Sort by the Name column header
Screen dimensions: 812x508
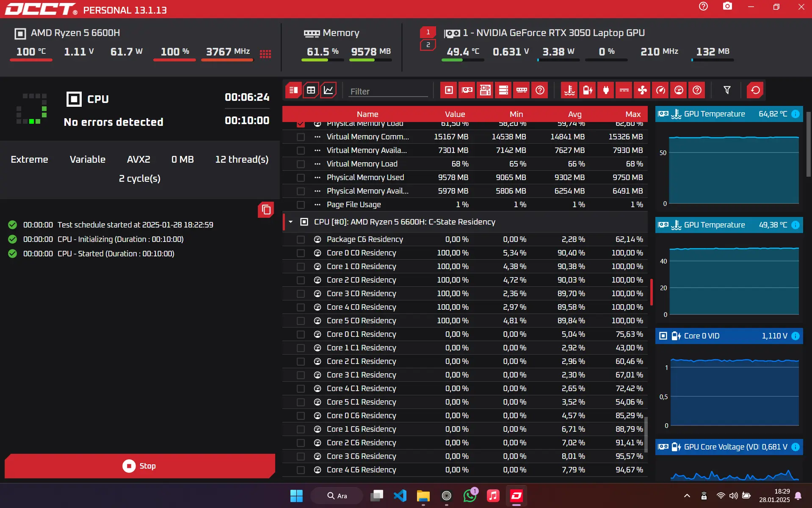pyautogui.click(x=367, y=114)
